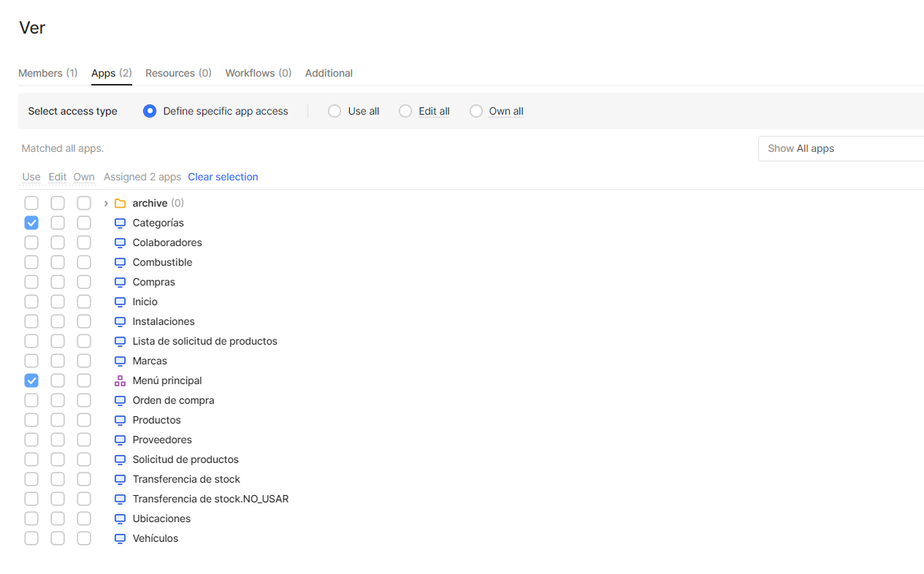Uncheck Use access for Categorías
Viewport: 924px width, 574px height.
(31, 223)
